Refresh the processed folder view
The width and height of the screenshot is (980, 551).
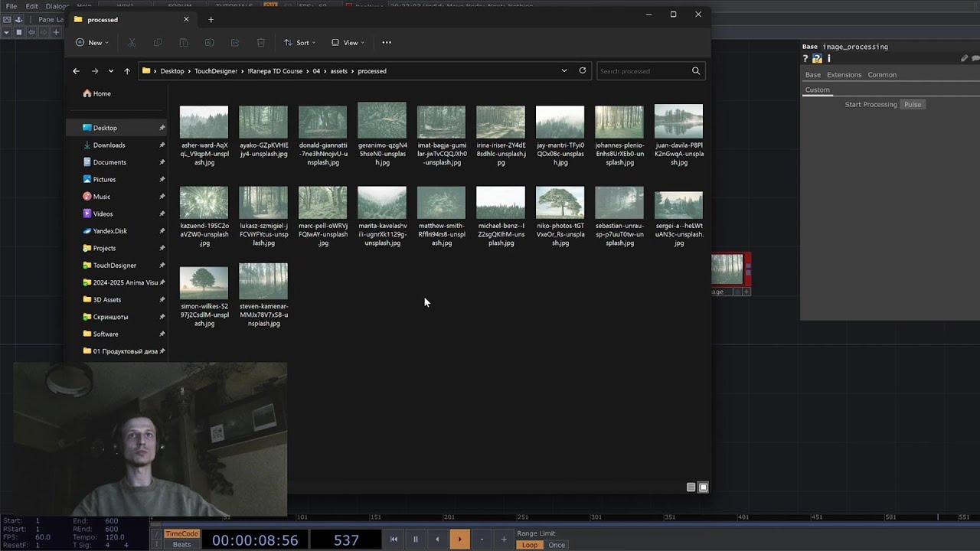coord(583,70)
